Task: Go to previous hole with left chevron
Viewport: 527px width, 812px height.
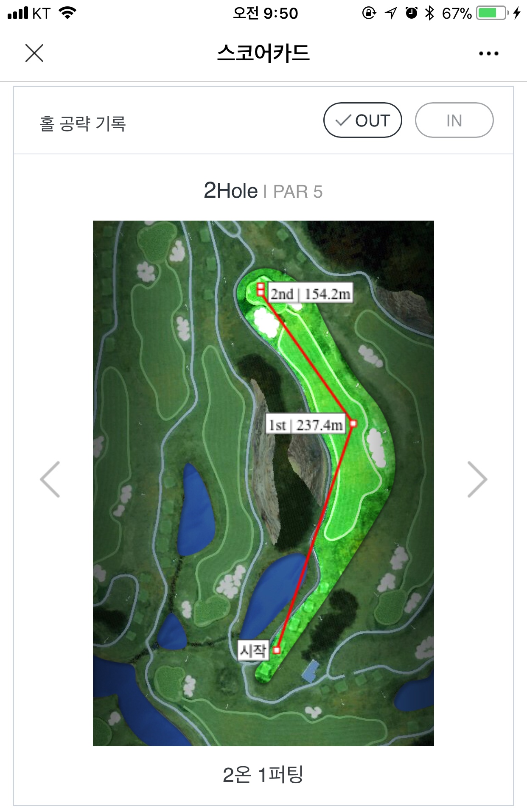Action: point(50,479)
